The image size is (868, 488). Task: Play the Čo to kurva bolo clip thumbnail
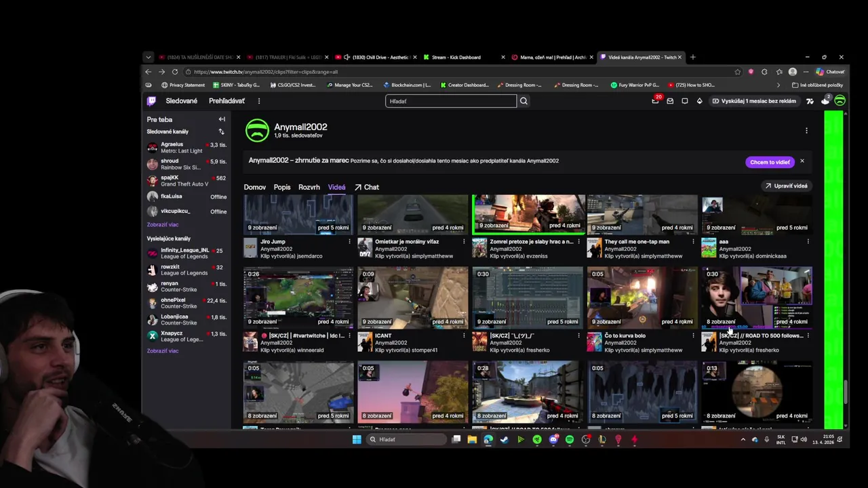642,298
